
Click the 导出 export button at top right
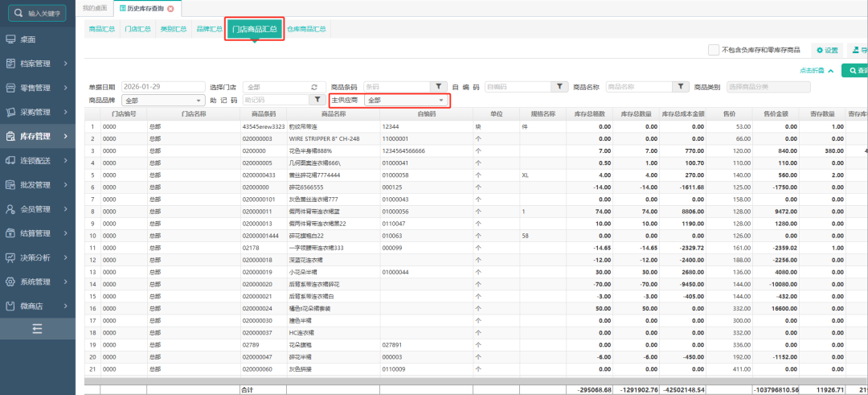858,50
